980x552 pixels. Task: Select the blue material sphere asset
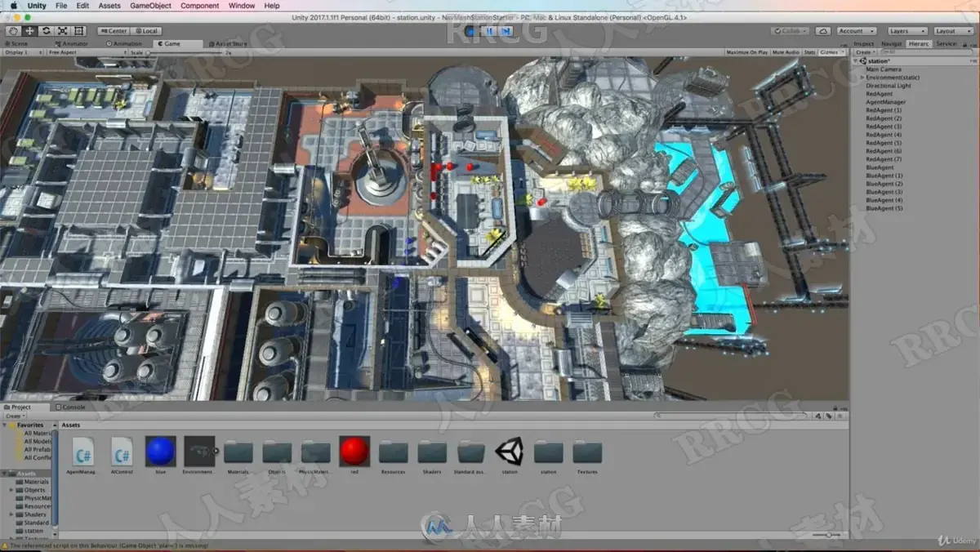[160, 451]
